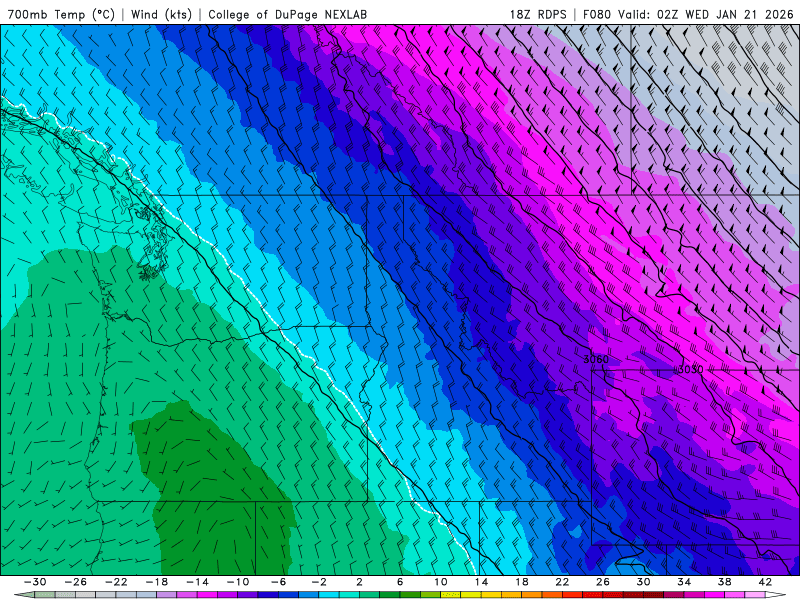Click the 22 colorbar scale value

[562, 582]
